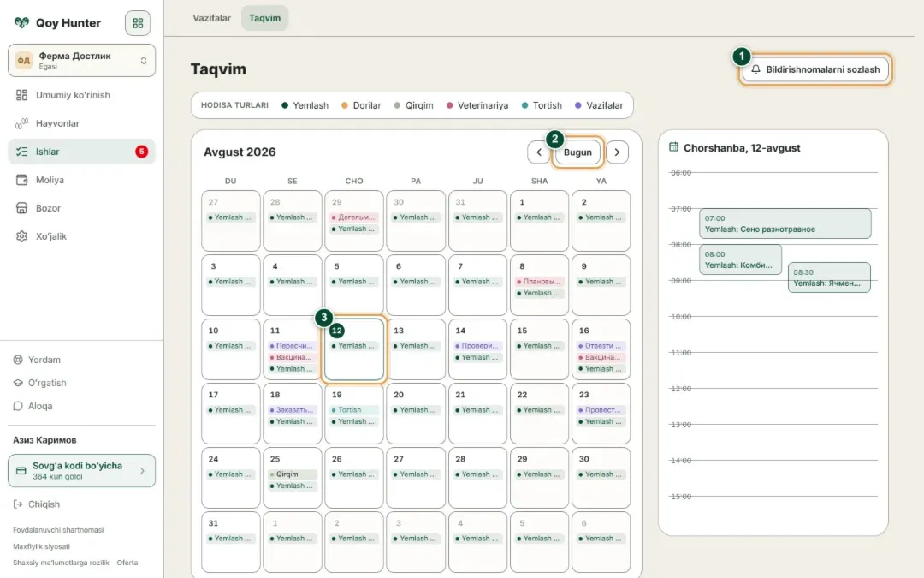The height and width of the screenshot is (578, 924).
Task: Click the grid layout icon beside Qoy Hunter logo
Action: 137,23
